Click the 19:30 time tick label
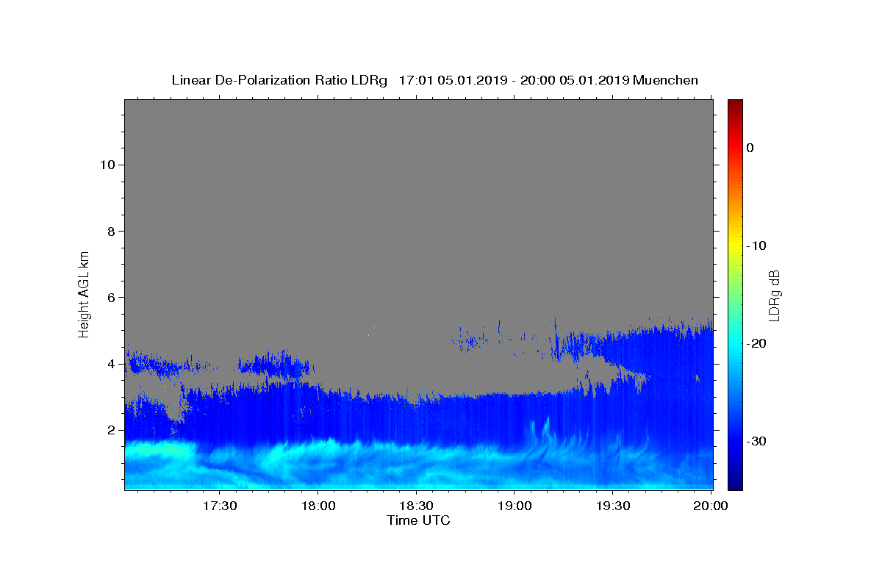The height and width of the screenshot is (588, 882). [613, 506]
